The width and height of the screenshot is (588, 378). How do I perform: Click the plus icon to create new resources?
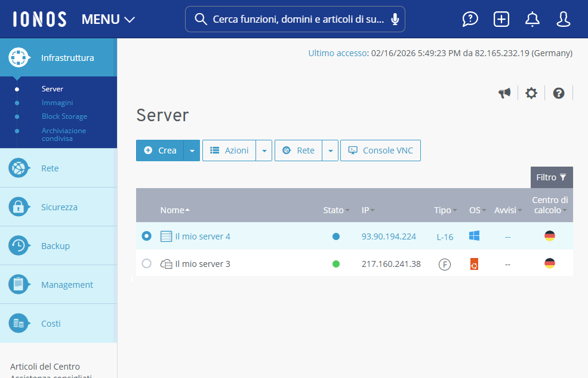[x=501, y=19]
